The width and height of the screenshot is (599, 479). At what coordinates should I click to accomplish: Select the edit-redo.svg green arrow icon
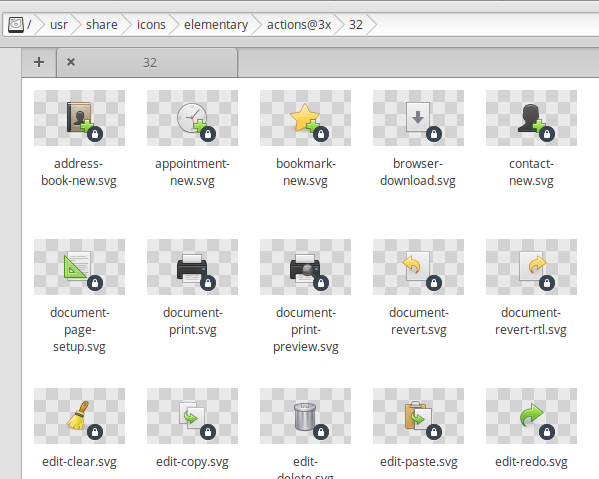[531, 416]
